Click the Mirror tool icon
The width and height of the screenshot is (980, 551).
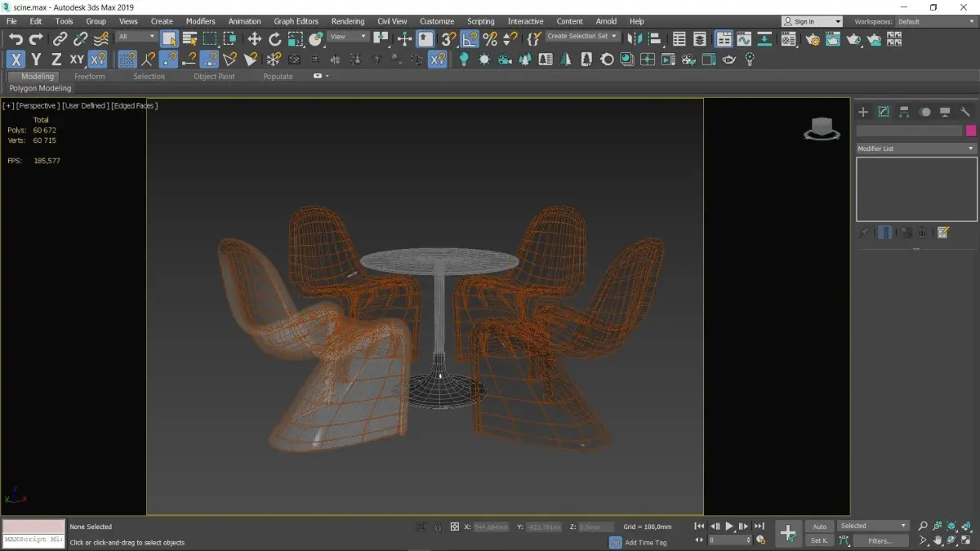(636, 38)
